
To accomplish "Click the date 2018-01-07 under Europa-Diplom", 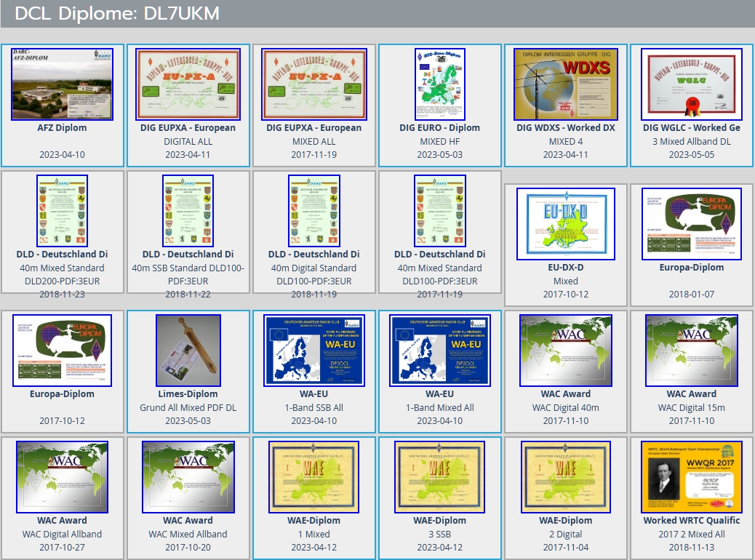I will click(x=692, y=295).
